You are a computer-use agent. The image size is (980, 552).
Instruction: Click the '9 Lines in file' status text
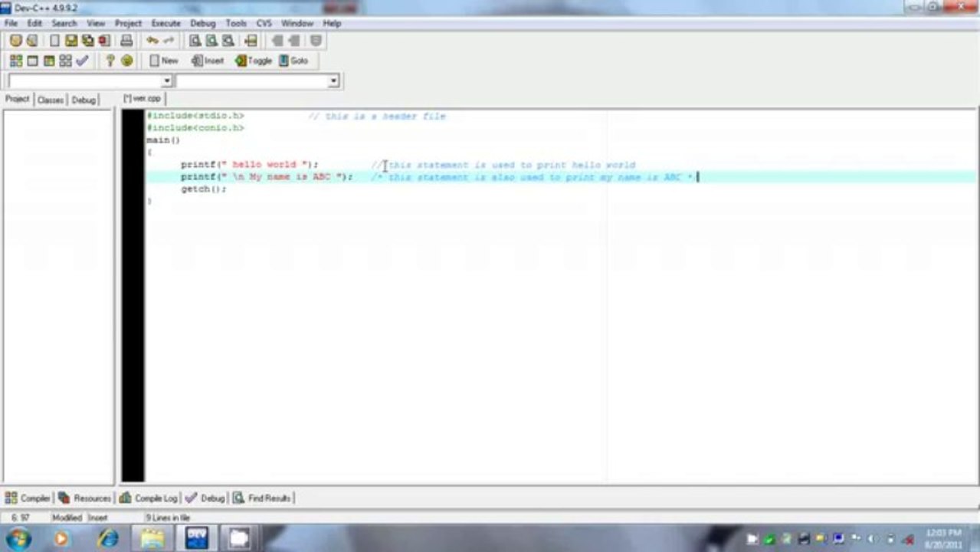tap(168, 518)
